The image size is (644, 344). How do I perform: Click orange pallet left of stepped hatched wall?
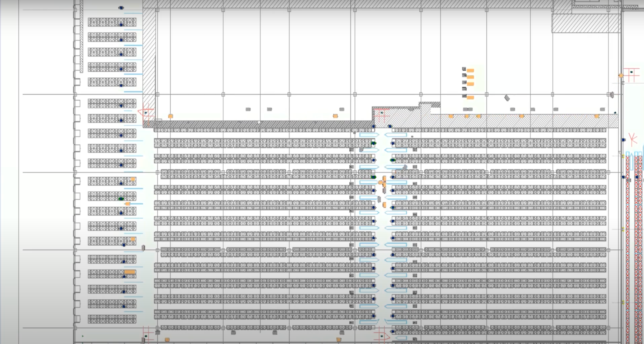click(x=335, y=116)
